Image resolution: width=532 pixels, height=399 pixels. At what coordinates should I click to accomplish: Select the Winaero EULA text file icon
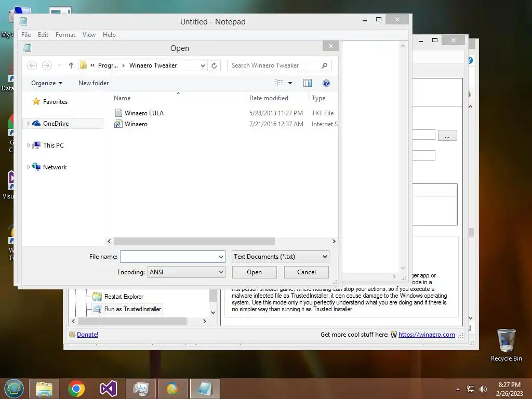coord(118,113)
